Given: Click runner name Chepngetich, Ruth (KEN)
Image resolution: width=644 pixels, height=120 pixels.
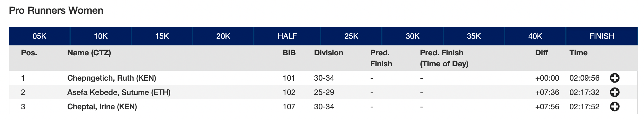Looking at the screenshot, I should pos(112,78).
